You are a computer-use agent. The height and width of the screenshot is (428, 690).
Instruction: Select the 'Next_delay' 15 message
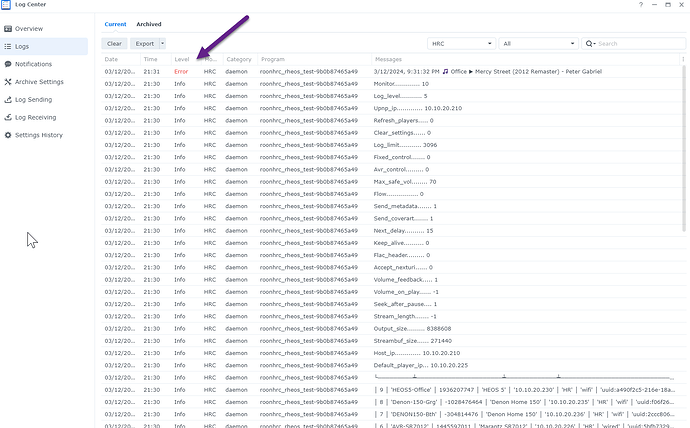[404, 230]
